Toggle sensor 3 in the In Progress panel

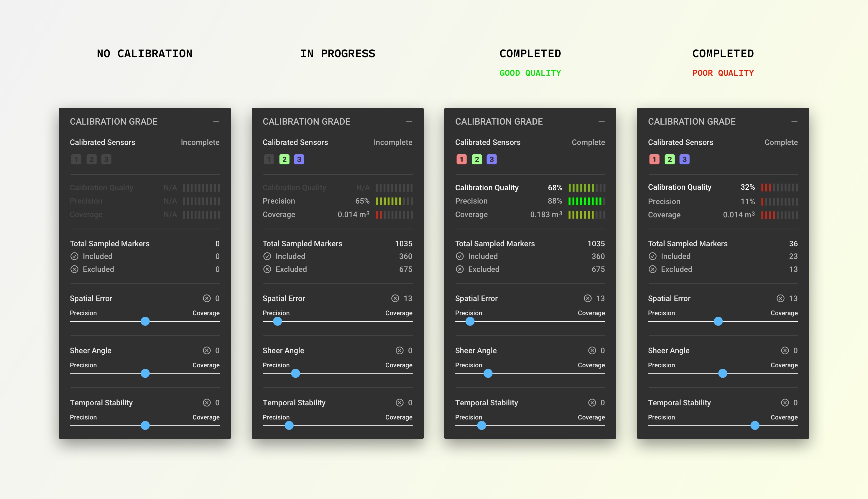click(299, 159)
